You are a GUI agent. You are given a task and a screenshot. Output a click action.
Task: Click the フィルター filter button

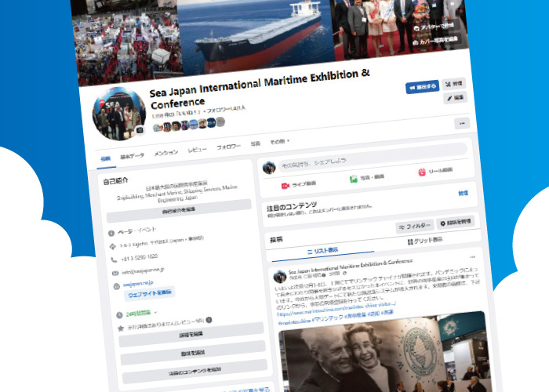415,227
